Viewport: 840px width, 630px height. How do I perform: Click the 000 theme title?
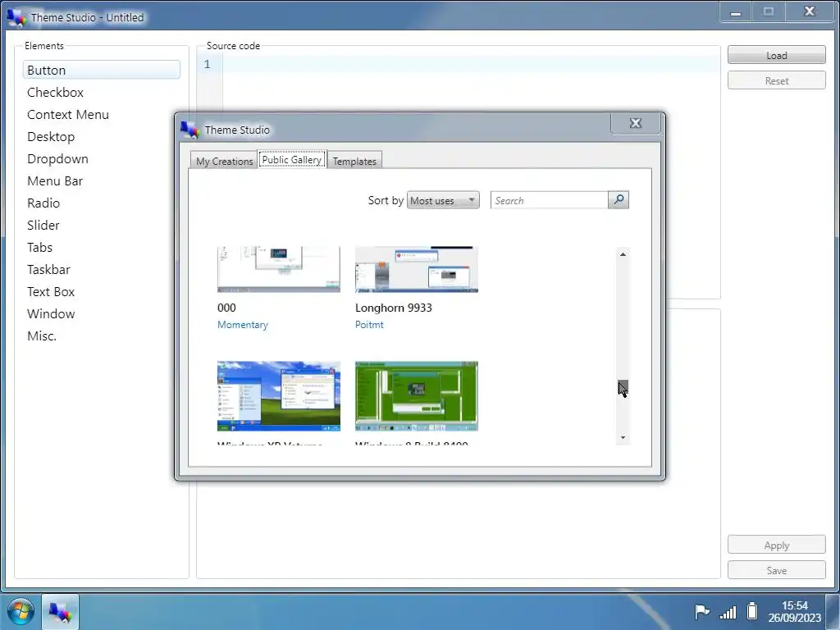(x=226, y=308)
